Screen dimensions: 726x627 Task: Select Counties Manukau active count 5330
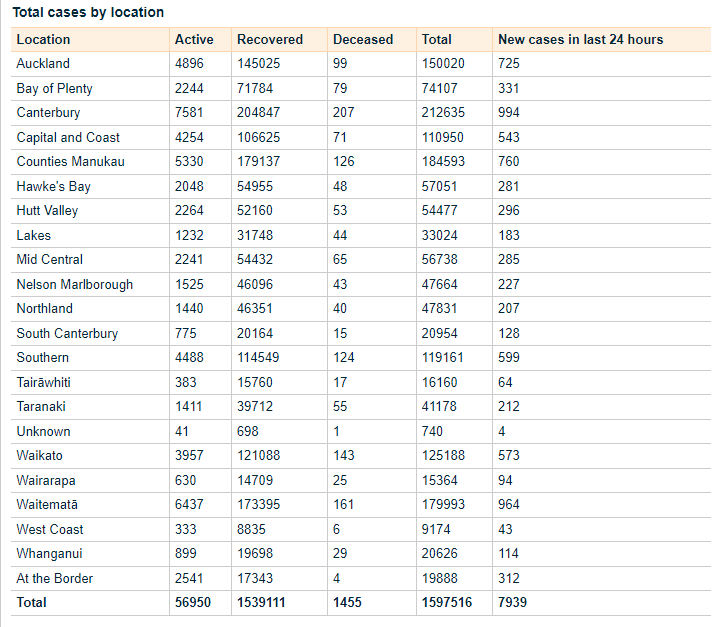pos(190,162)
